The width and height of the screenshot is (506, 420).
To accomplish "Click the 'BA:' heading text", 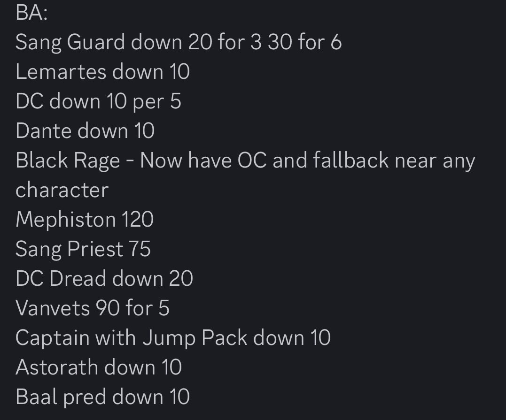I will [31, 13].
